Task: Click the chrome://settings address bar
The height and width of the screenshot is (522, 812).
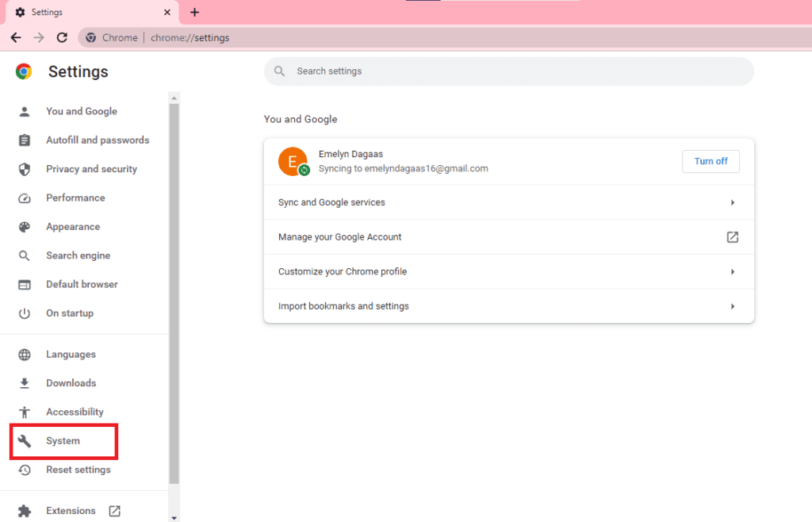Action: [x=446, y=37]
